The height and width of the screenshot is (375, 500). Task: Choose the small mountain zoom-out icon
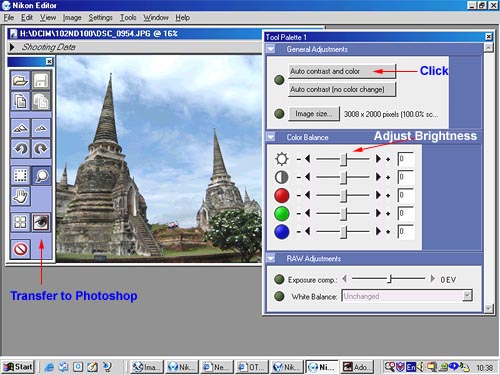tap(41, 128)
